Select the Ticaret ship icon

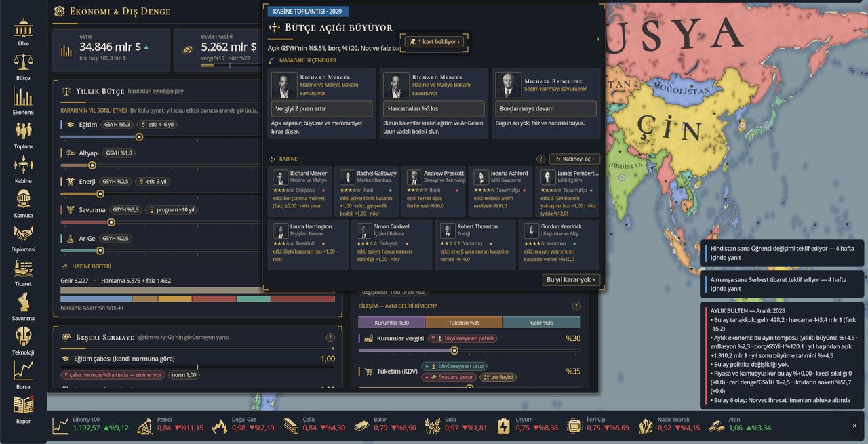(23, 272)
